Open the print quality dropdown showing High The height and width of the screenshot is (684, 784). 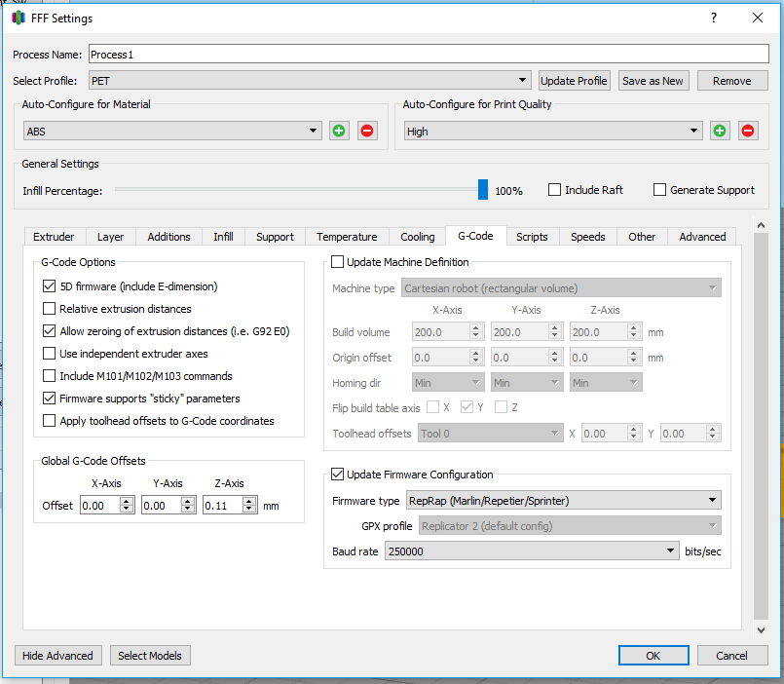pos(553,132)
